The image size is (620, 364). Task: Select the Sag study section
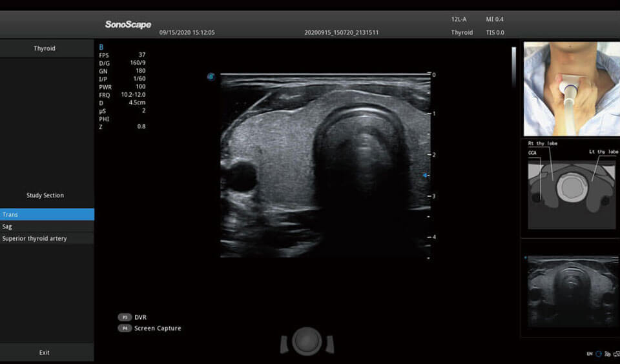click(46, 227)
